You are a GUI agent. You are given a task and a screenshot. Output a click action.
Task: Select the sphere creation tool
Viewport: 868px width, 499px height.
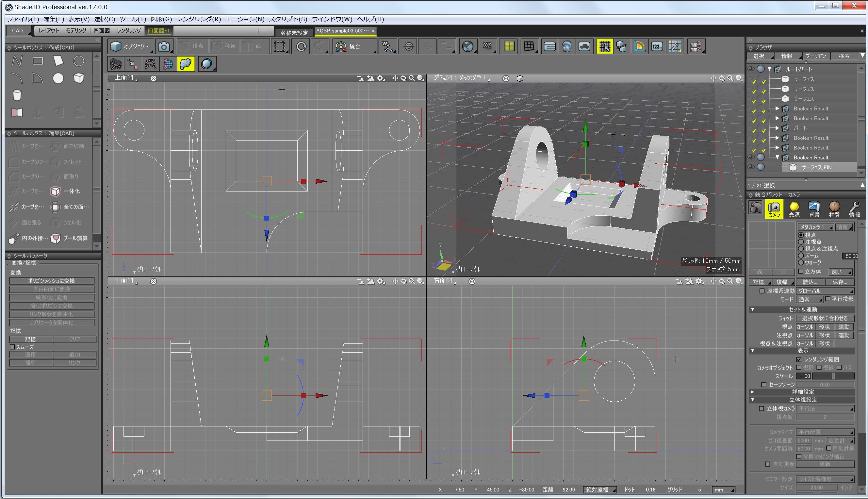(58, 78)
